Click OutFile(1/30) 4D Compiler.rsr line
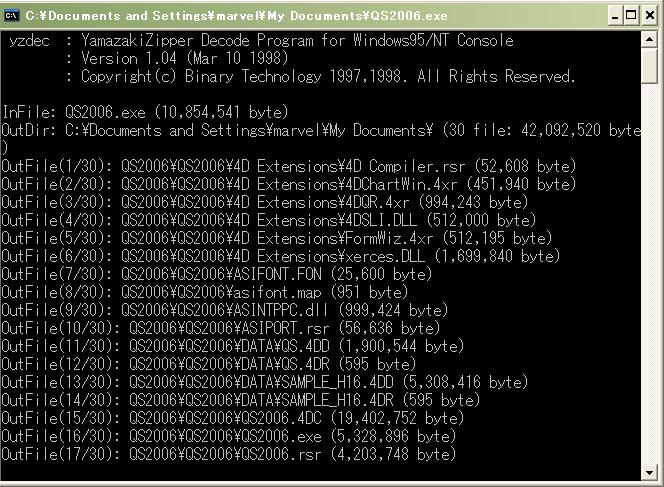The height and width of the screenshot is (487, 664). (x=289, y=166)
